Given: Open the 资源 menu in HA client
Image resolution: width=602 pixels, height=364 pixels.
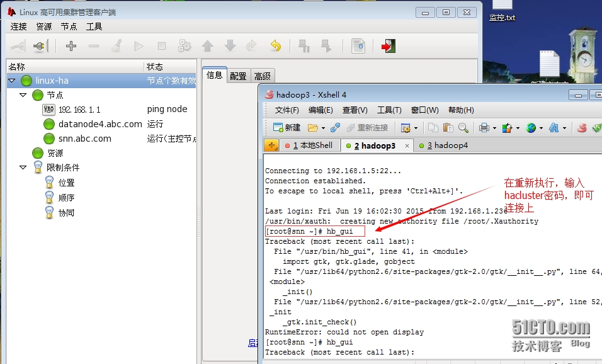Looking at the screenshot, I should pos(44,26).
